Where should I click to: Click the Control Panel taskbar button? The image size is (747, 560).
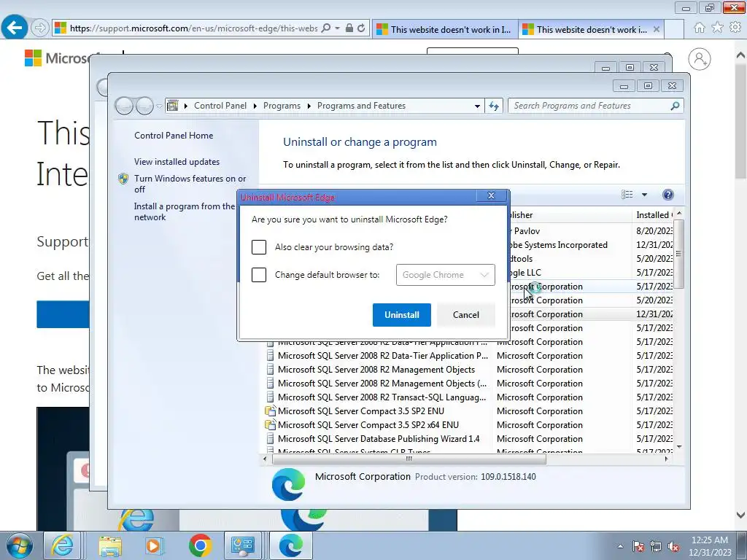point(243,545)
